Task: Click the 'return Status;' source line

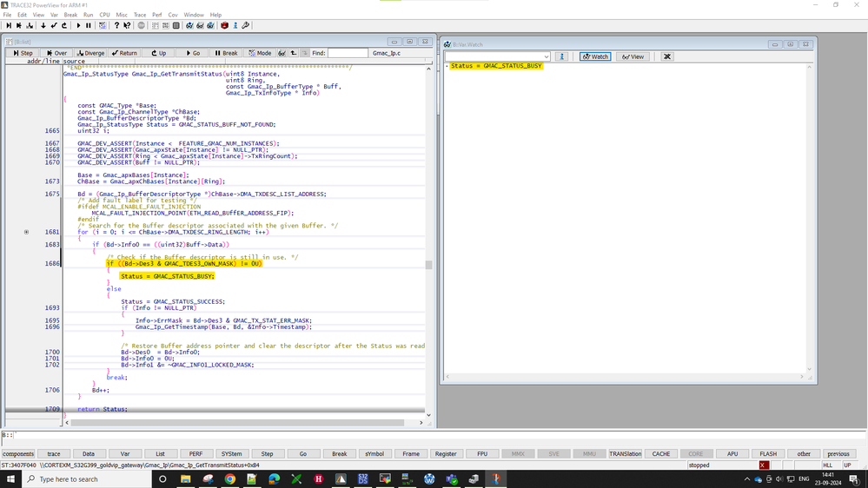Action: click(103, 409)
